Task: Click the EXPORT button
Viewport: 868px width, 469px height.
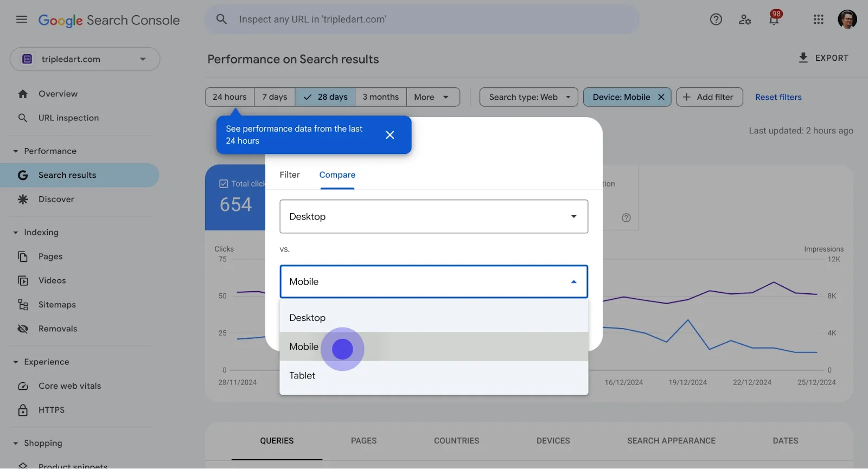Action: click(x=824, y=58)
